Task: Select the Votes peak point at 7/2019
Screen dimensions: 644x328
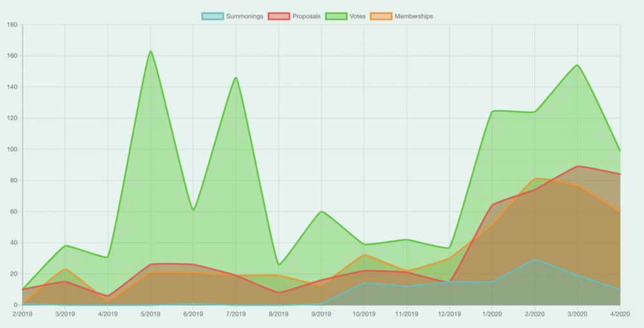Action: (236, 78)
